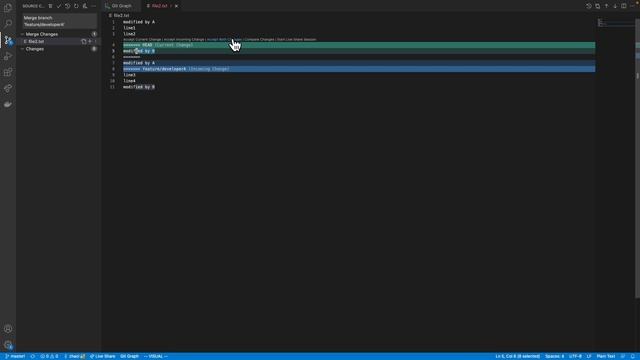
Task: Click the notifications bell in status bar
Action: click(633, 356)
